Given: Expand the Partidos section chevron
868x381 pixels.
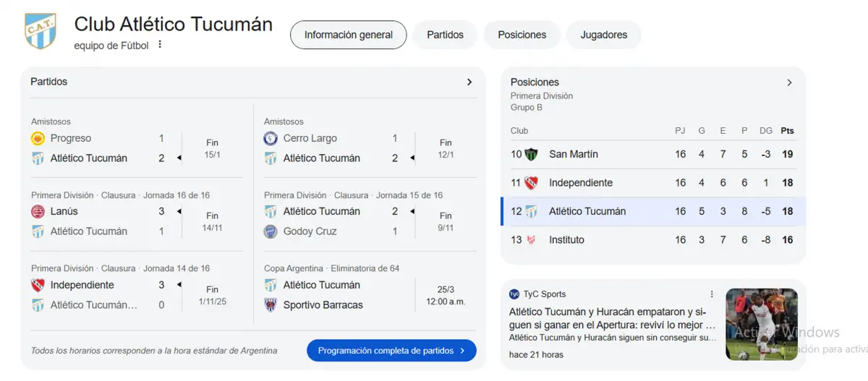Looking at the screenshot, I should [x=469, y=82].
